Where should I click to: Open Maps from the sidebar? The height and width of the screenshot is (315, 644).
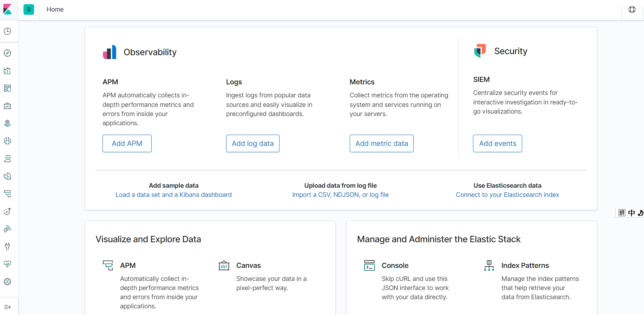pyautogui.click(x=7, y=123)
